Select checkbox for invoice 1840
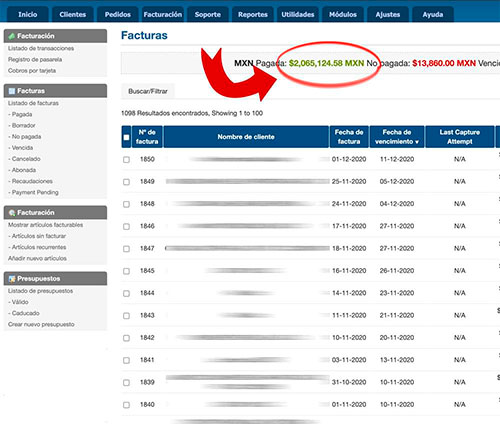This screenshot has width=500, height=424. point(126,405)
